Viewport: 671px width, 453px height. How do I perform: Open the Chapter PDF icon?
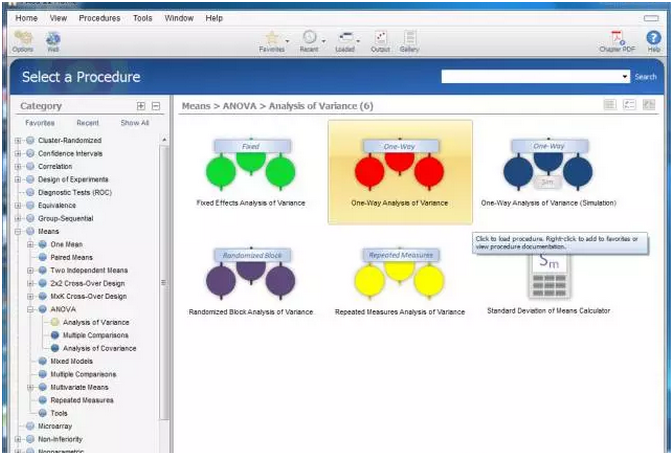click(617, 38)
